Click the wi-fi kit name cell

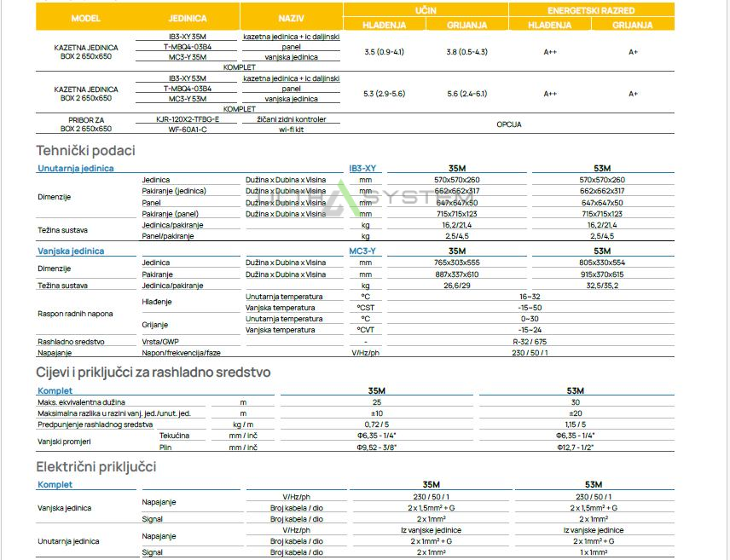291,129
